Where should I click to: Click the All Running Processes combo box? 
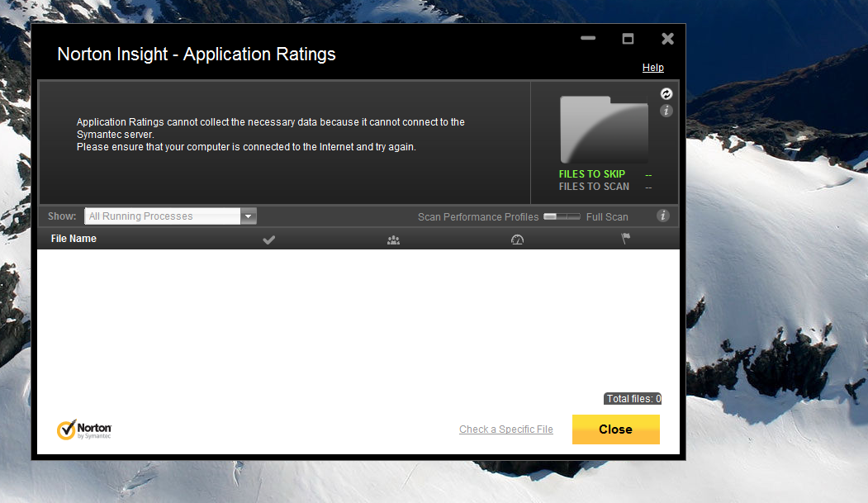click(170, 216)
